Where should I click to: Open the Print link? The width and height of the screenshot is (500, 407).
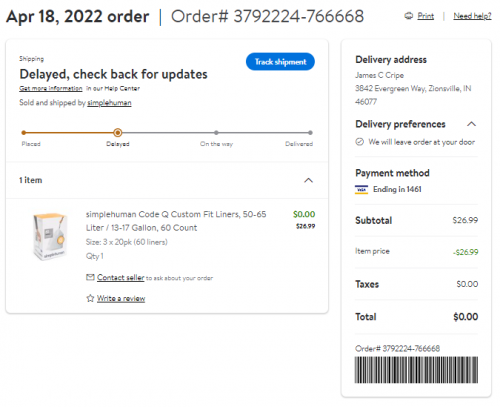coord(426,16)
